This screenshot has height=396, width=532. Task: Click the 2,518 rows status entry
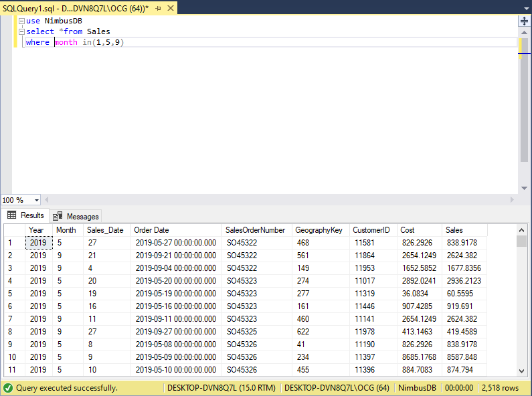[x=500, y=388]
